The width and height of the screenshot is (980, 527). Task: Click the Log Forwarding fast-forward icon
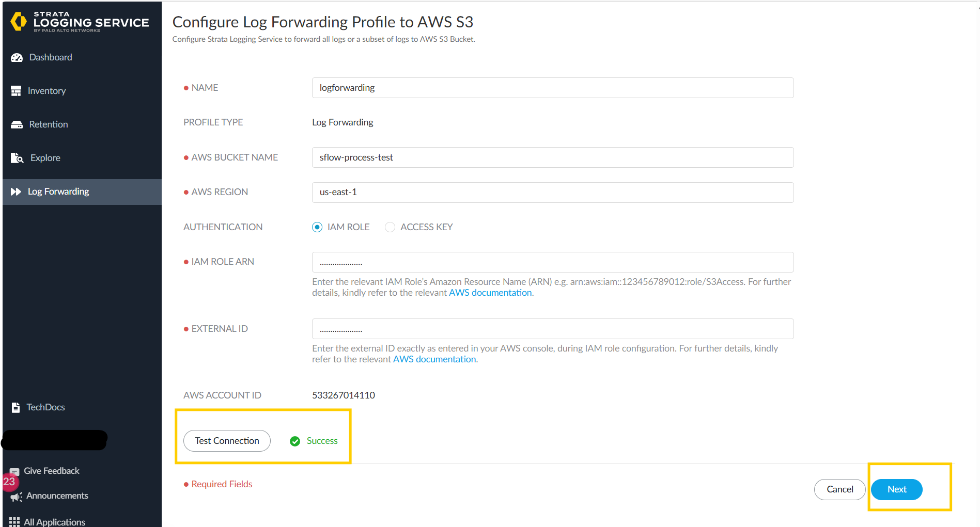coord(17,191)
